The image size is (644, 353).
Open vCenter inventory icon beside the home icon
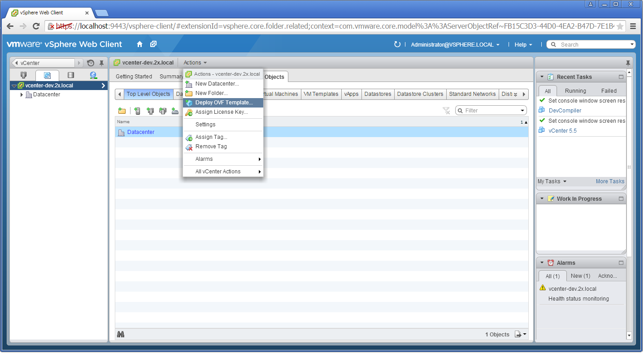click(x=153, y=44)
